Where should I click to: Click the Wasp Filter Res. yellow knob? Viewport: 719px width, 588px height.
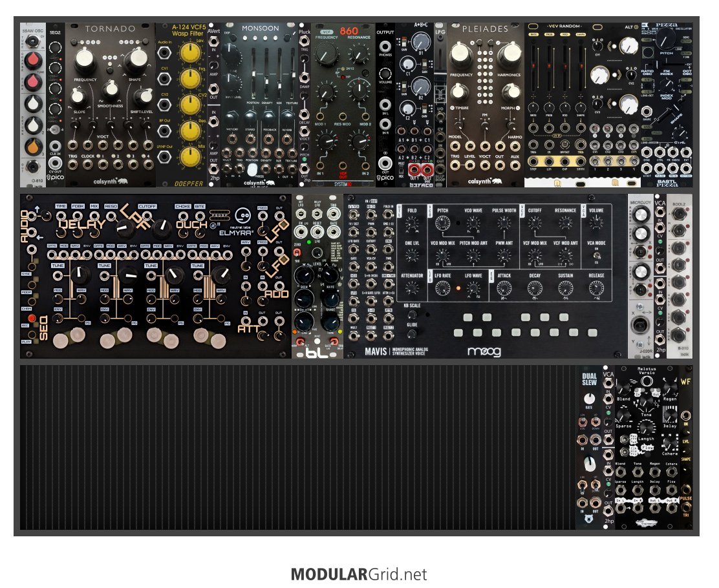tap(190, 131)
